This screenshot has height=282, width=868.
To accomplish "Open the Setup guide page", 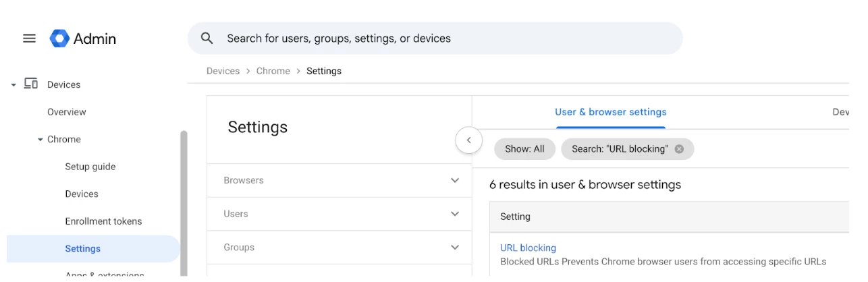I will (90, 167).
